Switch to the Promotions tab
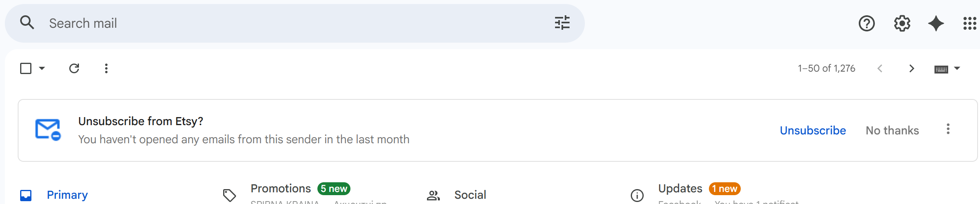Image resolution: width=980 pixels, height=204 pixels. coord(281,189)
